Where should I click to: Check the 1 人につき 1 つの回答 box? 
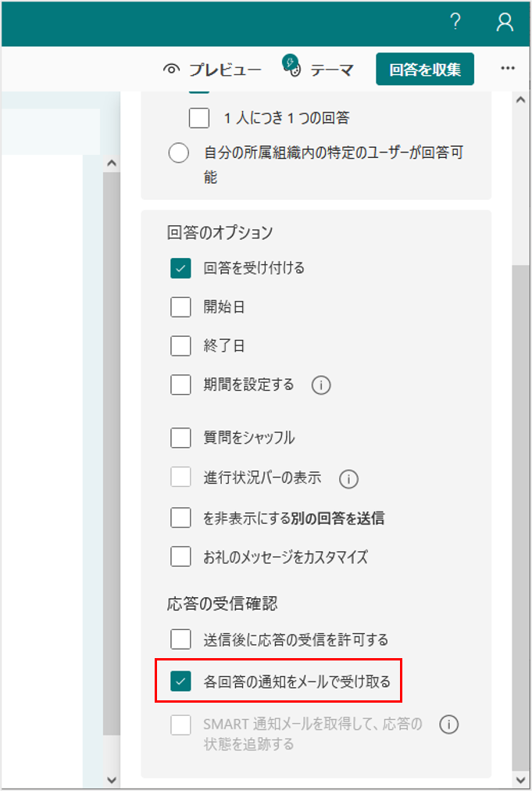[199, 118]
